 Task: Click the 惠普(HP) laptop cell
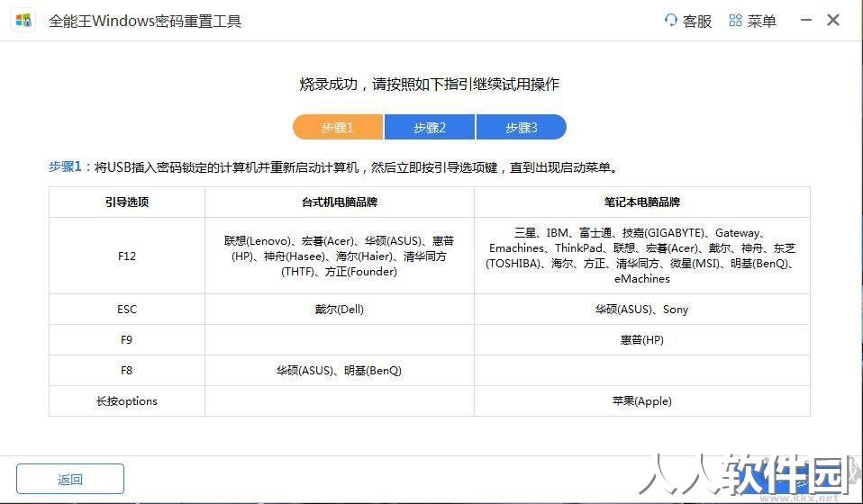pyautogui.click(x=642, y=339)
